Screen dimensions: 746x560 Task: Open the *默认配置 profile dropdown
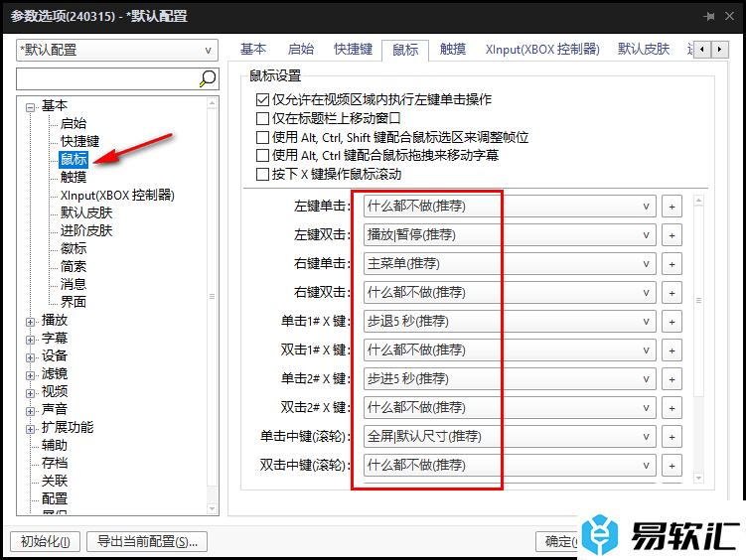[x=117, y=50]
